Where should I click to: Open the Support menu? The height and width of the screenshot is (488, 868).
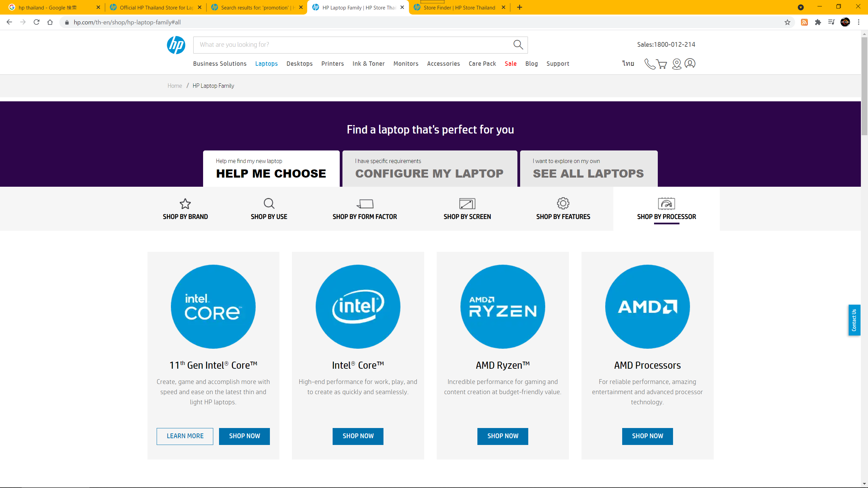(x=558, y=64)
